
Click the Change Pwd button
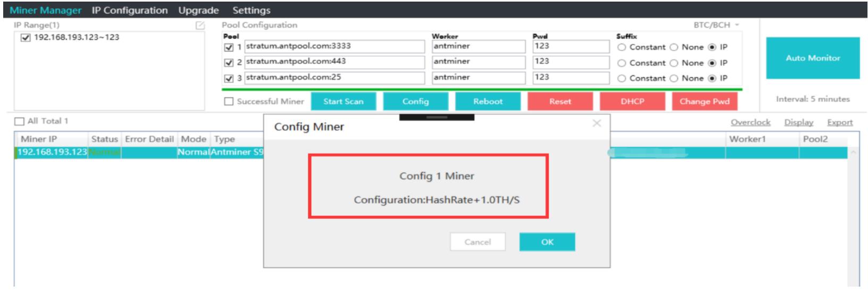pyautogui.click(x=705, y=101)
